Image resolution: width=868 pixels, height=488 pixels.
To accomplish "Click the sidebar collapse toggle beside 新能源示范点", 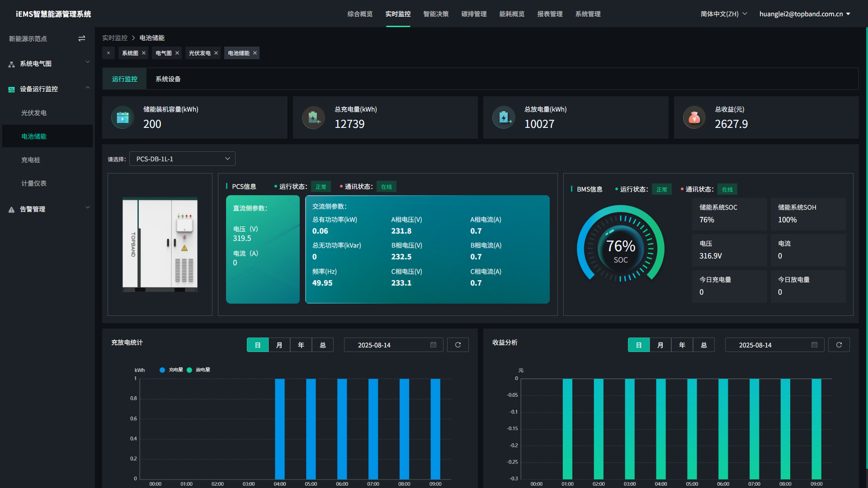I will click(82, 38).
